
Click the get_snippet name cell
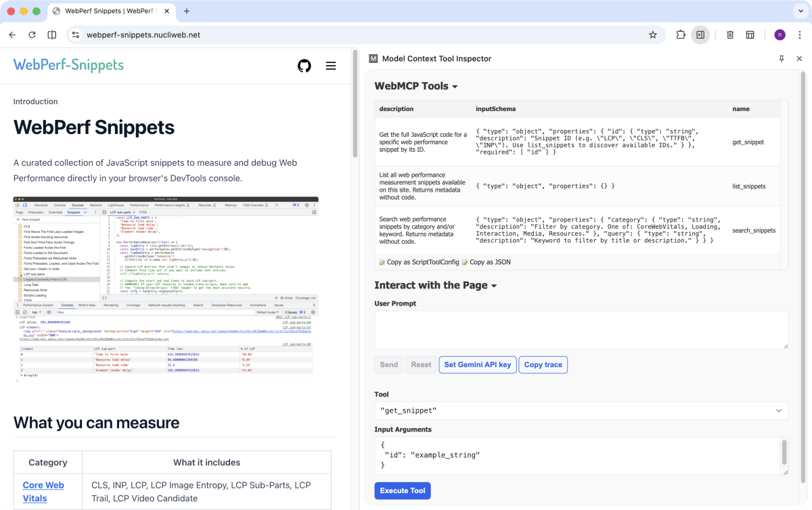pyautogui.click(x=748, y=142)
